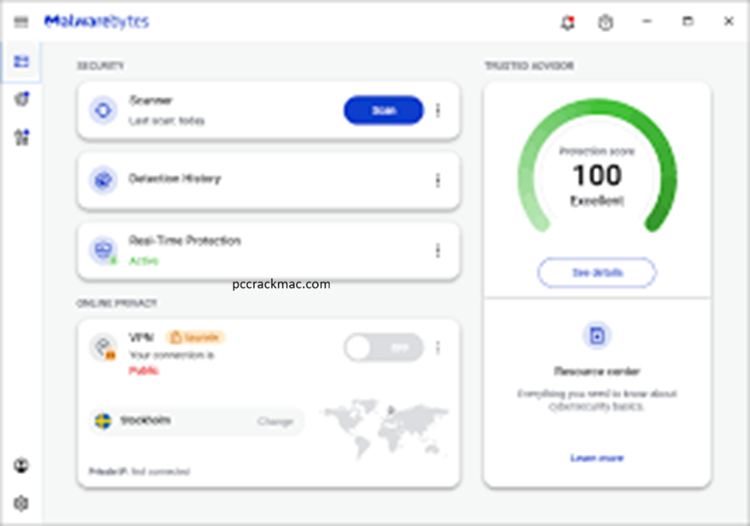Screen dimensions: 750x526
Task: Open the Detection History card
Action: point(268,180)
